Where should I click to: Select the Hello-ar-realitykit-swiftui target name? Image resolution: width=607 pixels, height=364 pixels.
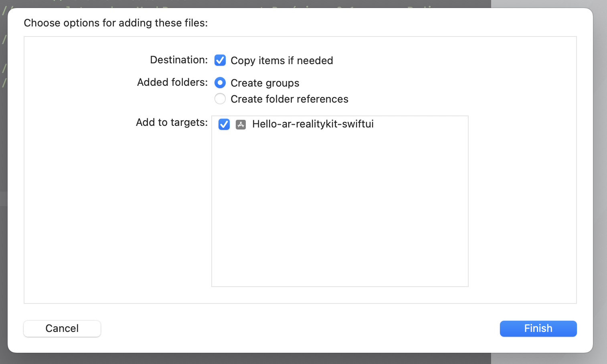tap(313, 124)
